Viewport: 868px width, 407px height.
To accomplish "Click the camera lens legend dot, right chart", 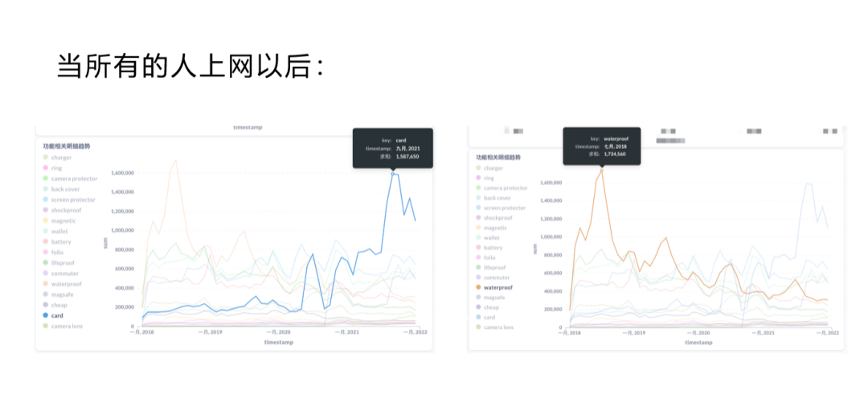I will coord(478,327).
